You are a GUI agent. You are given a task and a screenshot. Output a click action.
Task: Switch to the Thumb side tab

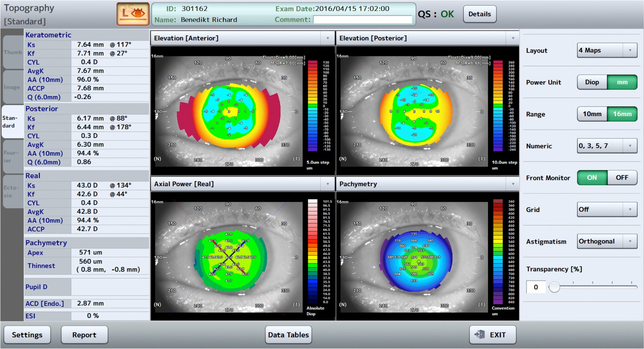coord(13,52)
